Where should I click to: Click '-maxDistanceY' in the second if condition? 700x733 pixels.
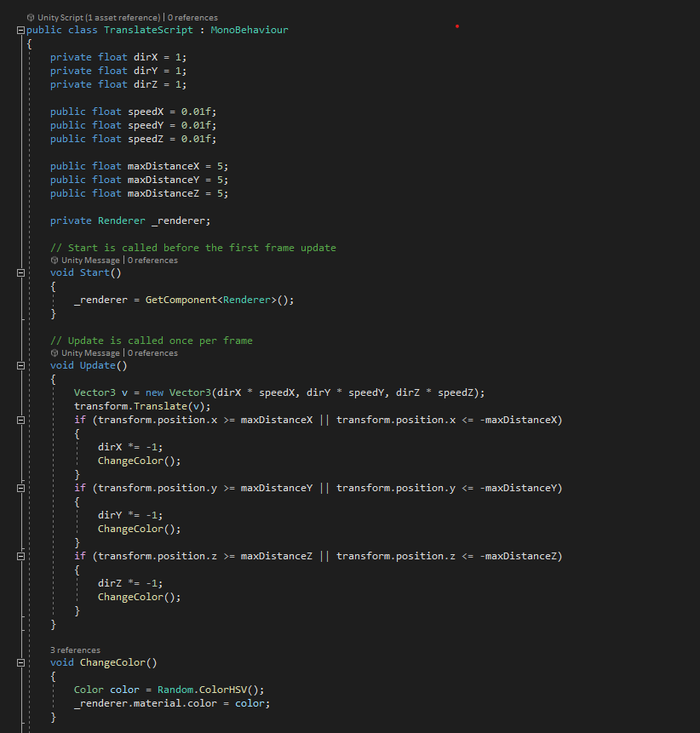[x=518, y=488]
